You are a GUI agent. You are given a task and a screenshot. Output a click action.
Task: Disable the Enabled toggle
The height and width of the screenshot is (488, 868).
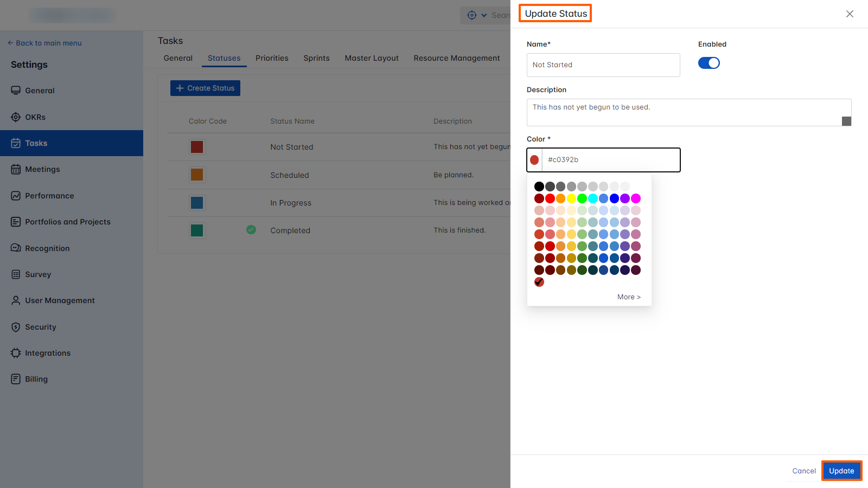pos(709,63)
